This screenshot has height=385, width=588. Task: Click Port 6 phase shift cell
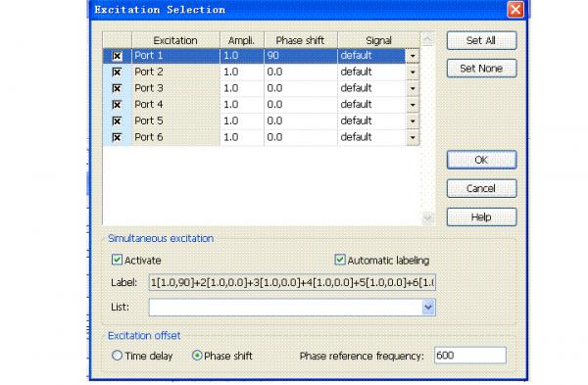coord(301,137)
